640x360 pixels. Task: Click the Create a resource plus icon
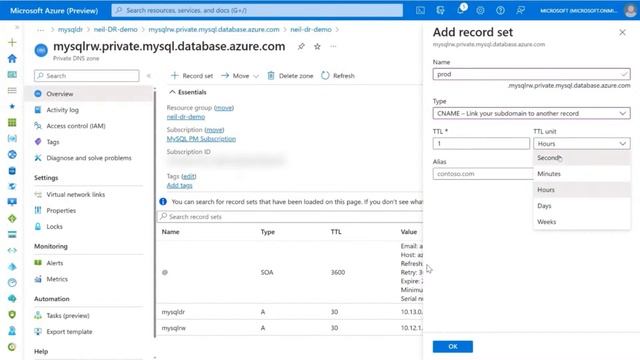point(12,42)
